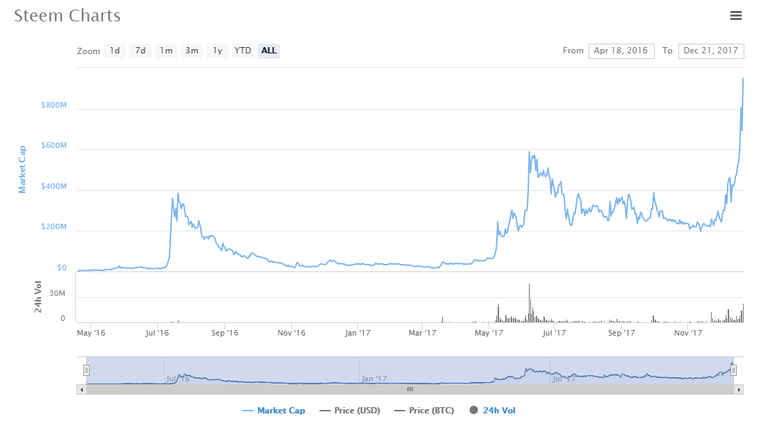Select the YTD zoom option
Viewport: 768px width, 423px height.
click(x=242, y=51)
